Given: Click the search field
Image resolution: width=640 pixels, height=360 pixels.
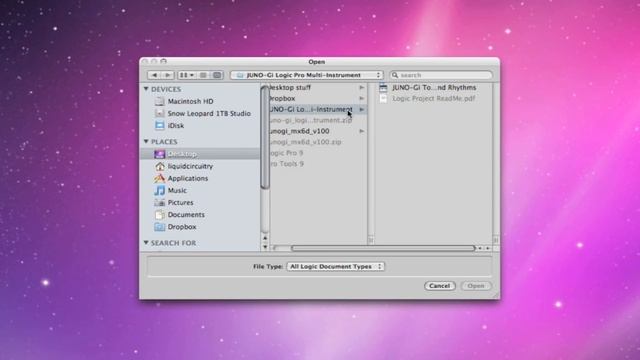Looking at the screenshot, I should click(x=441, y=75).
